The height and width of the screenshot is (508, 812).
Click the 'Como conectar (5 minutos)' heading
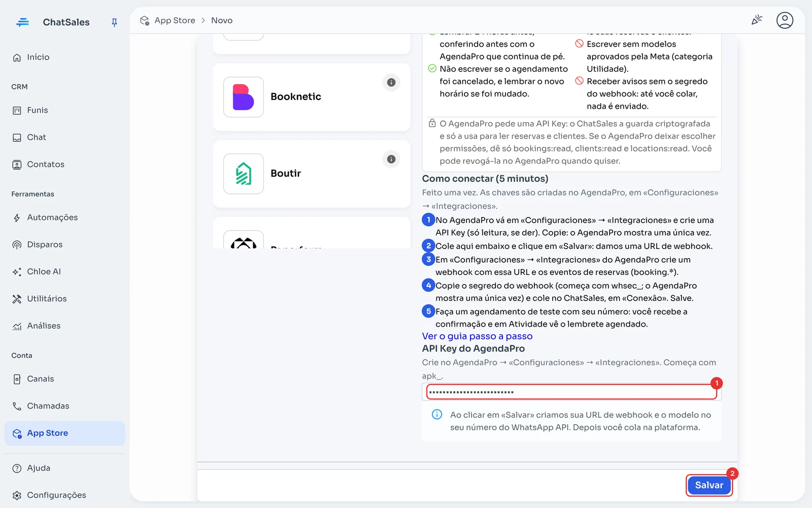tap(485, 179)
